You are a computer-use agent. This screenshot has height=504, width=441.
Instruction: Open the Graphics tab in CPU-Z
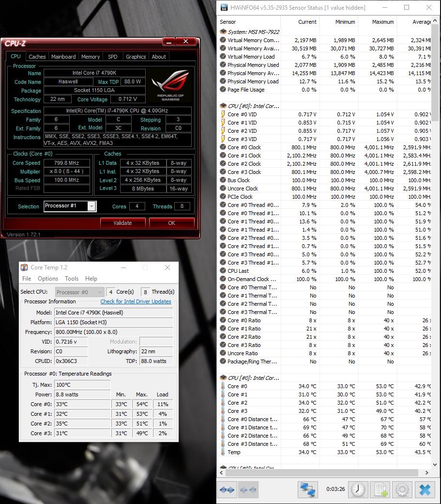point(136,57)
